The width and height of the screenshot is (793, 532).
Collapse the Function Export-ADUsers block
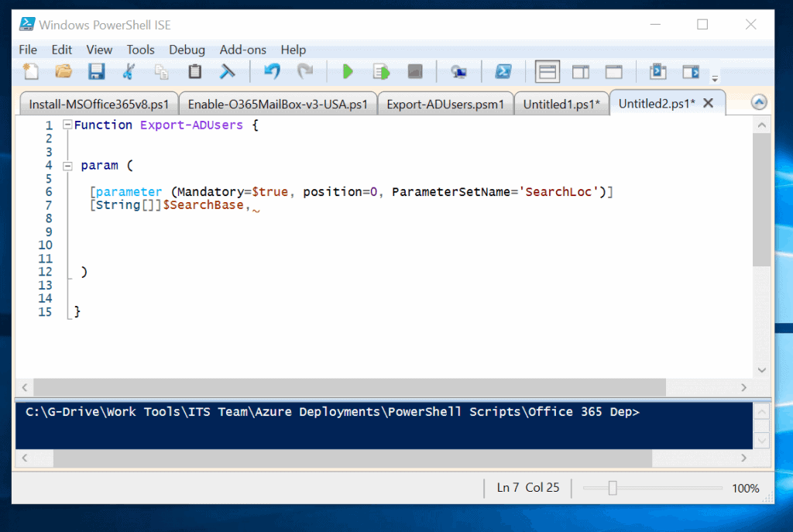tap(67, 125)
